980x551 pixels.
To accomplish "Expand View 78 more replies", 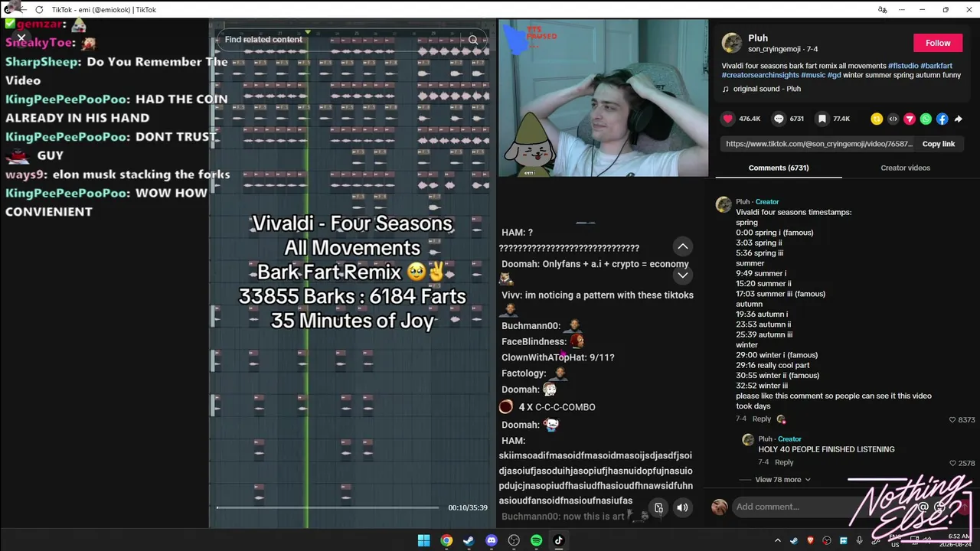I will [782, 480].
